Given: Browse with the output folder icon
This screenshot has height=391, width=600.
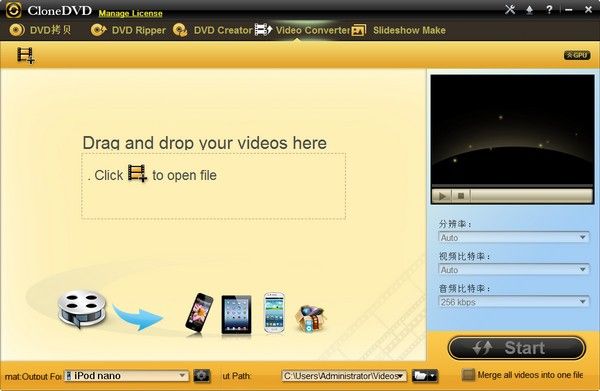Looking at the screenshot, I should (x=425, y=376).
